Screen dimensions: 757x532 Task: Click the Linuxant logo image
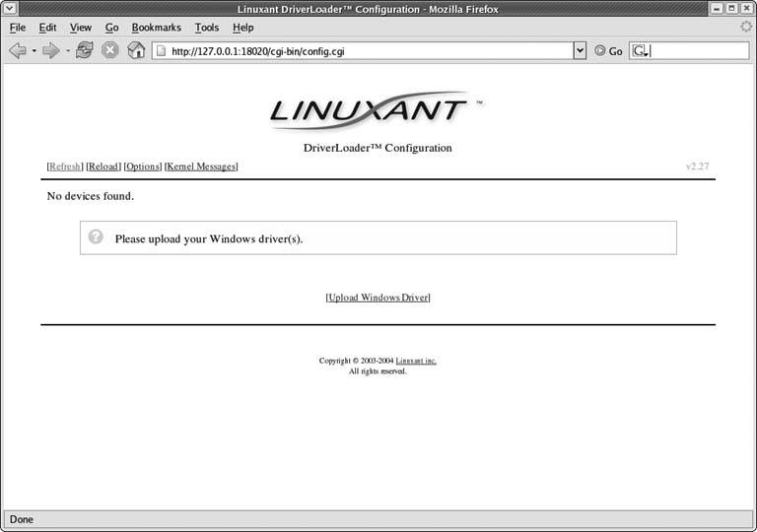point(375,111)
